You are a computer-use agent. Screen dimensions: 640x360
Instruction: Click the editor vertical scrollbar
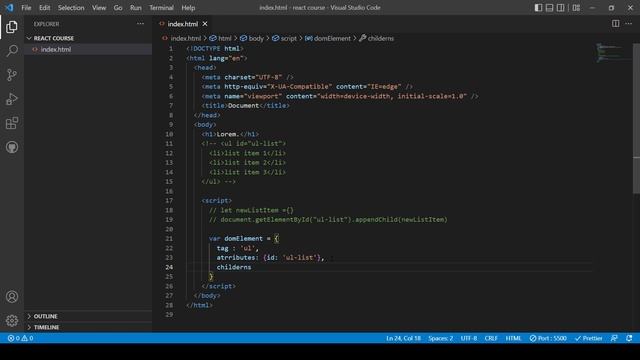(636, 118)
